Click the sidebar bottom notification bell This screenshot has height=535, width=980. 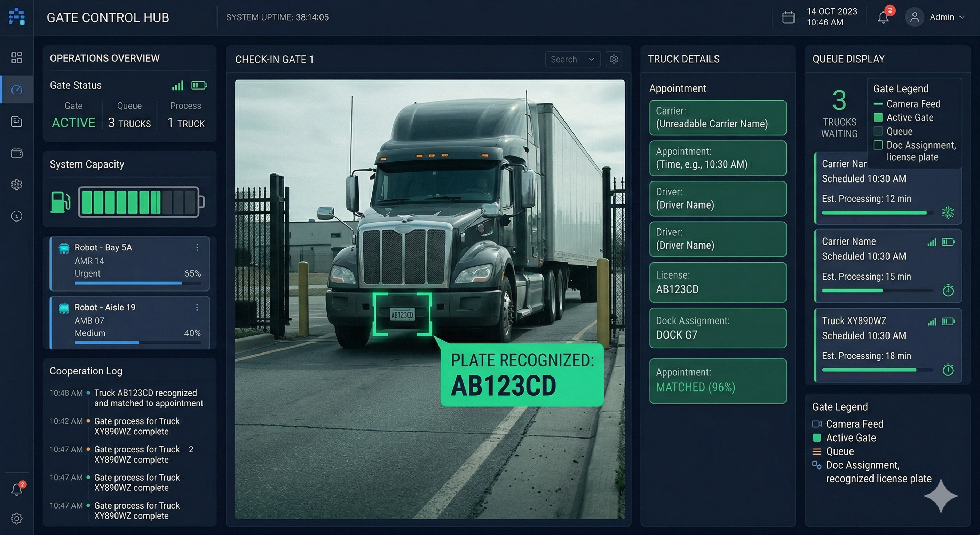point(16,489)
